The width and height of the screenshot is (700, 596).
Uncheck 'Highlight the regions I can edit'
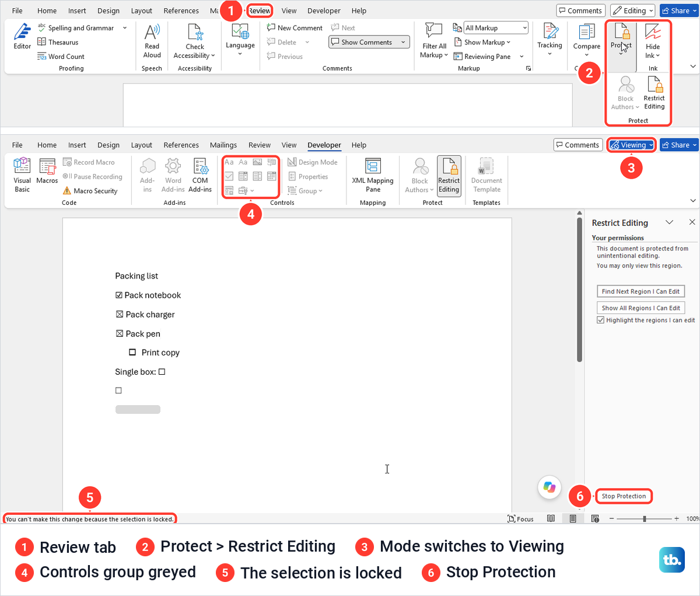coord(601,320)
